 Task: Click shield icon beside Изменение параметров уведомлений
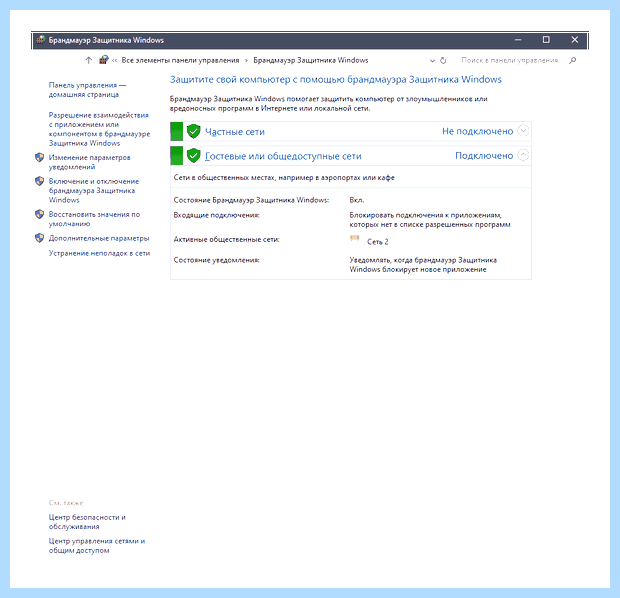(x=40, y=157)
